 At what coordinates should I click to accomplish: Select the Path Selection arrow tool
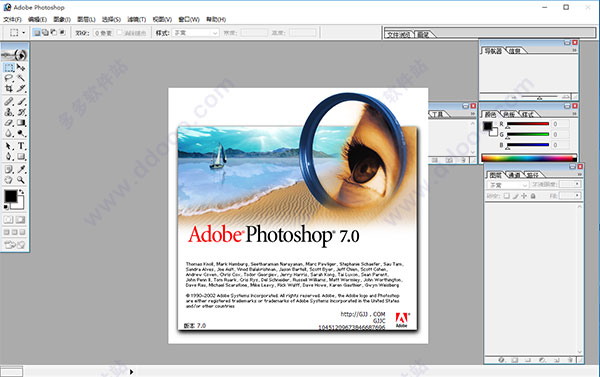(9, 146)
